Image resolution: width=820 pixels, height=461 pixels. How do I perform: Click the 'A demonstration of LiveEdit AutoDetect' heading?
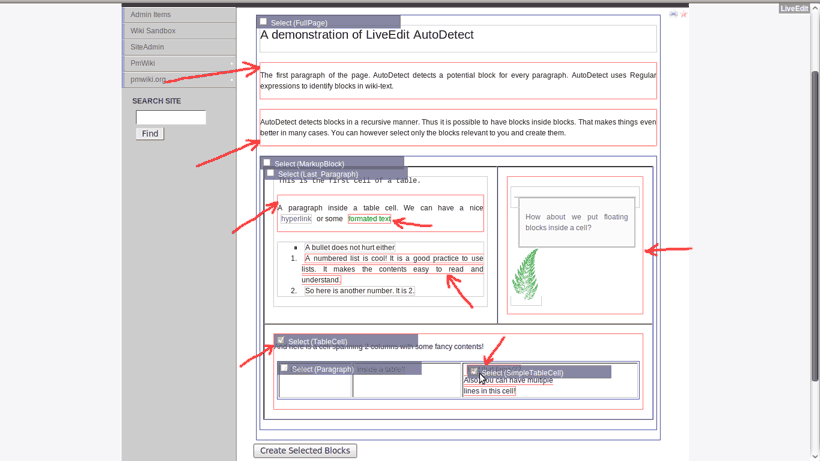pos(367,35)
